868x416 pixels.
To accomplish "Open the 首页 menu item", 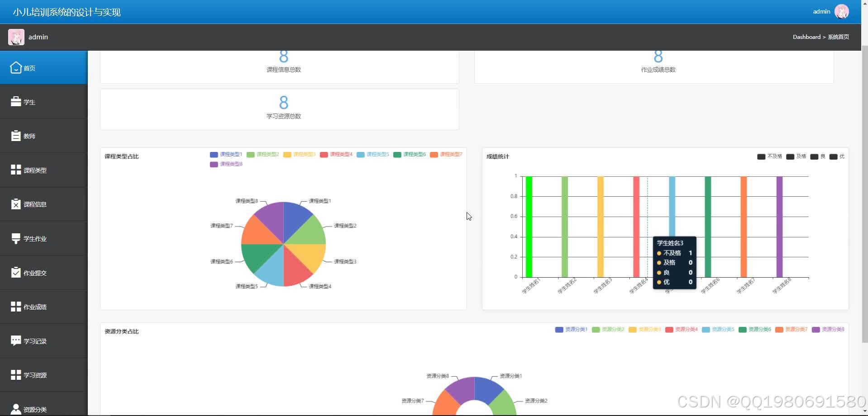I will tap(43, 68).
